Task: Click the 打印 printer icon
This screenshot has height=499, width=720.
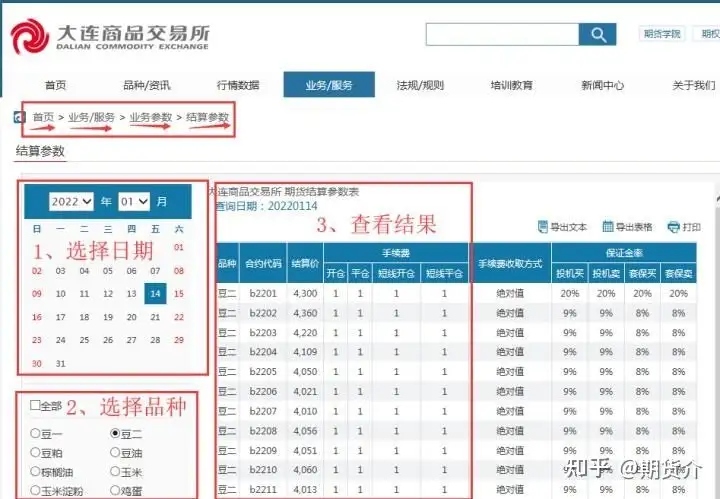Action: (674, 227)
